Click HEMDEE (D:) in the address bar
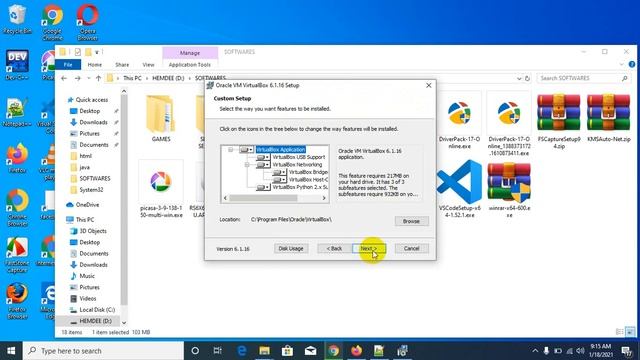640x360 pixels. (x=168, y=78)
